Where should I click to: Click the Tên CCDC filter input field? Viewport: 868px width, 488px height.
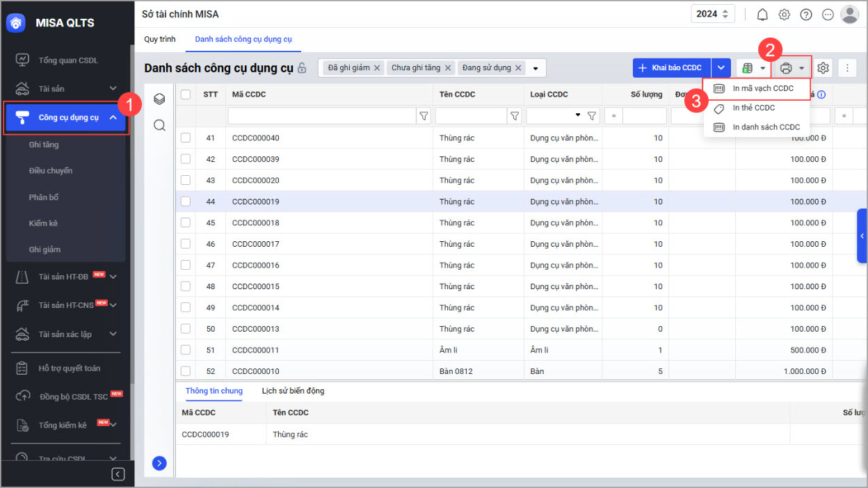click(471, 116)
